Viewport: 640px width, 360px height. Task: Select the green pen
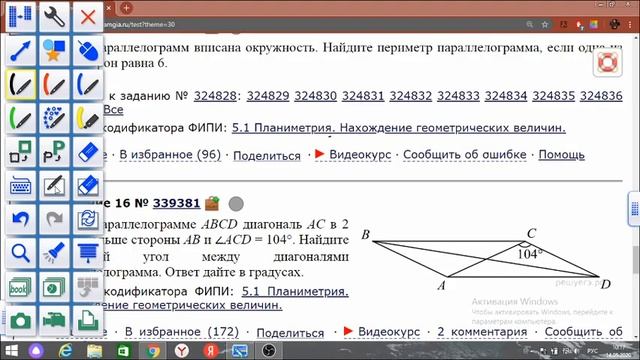(20, 118)
